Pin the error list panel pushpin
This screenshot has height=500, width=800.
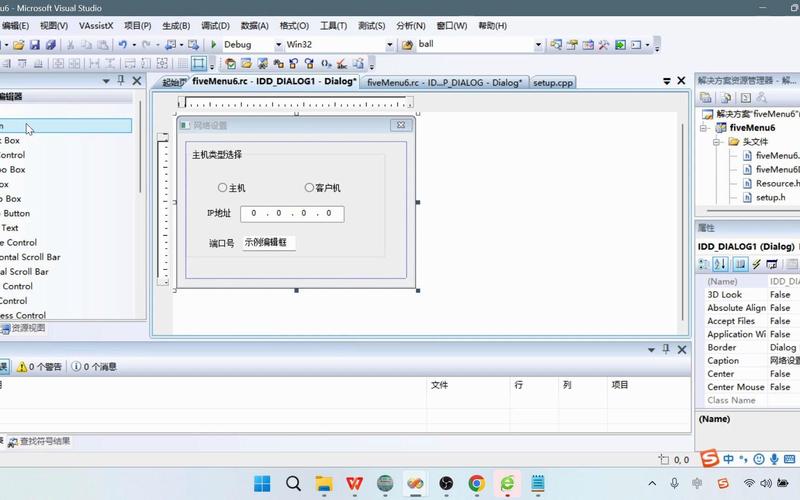[666, 349]
